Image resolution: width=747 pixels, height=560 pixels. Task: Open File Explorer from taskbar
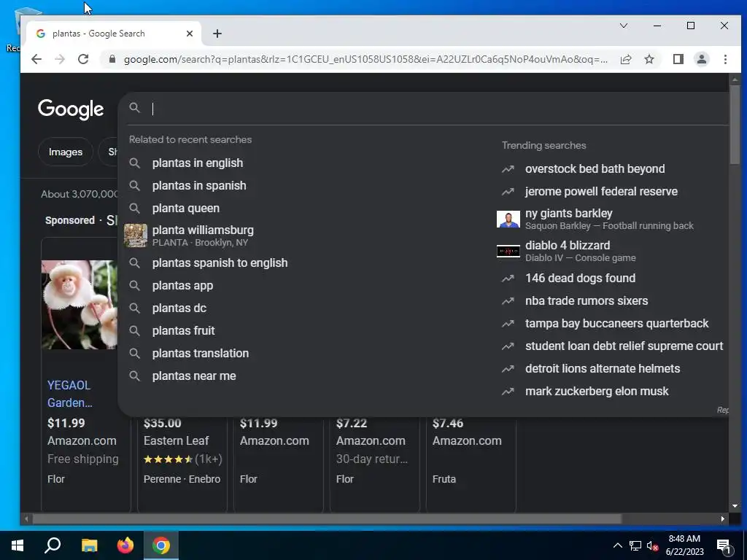pyautogui.click(x=89, y=545)
